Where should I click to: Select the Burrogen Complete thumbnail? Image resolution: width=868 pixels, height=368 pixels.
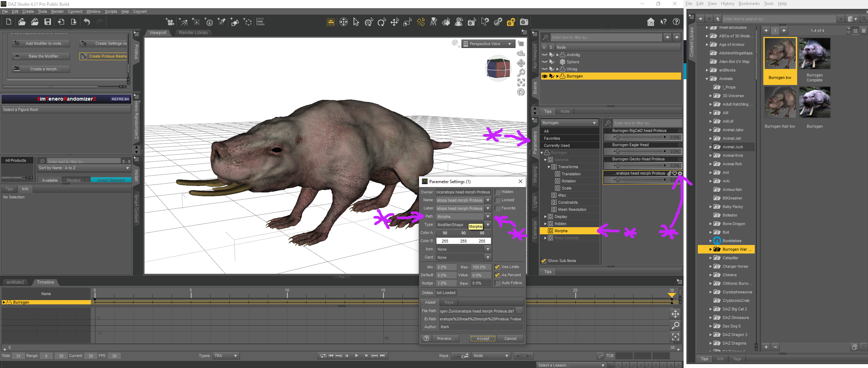(x=814, y=53)
